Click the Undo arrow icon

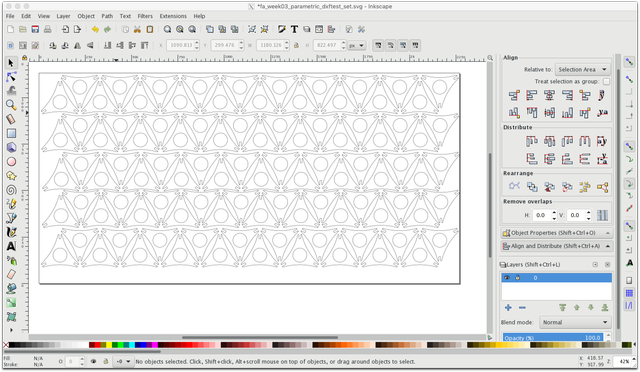pyautogui.click(x=95, y=29)
